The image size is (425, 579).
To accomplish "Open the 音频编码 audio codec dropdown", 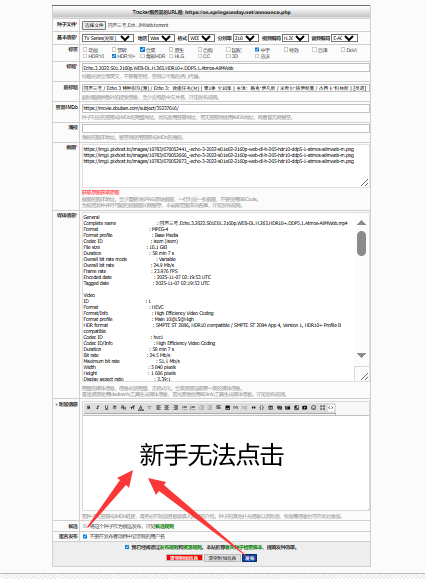I will tap(345, 38).
